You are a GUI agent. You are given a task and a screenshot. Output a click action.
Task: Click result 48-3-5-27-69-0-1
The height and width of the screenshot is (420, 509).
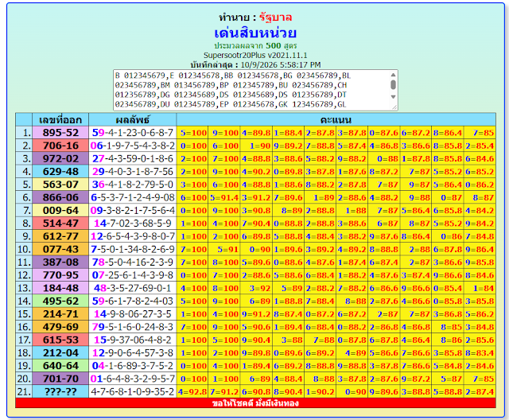click(x=133, y=288)
